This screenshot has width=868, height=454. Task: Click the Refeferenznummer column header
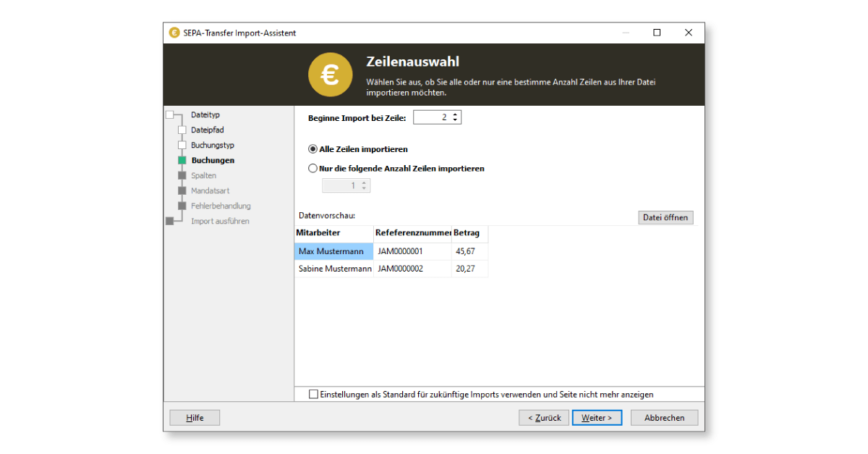coord(412,233)
